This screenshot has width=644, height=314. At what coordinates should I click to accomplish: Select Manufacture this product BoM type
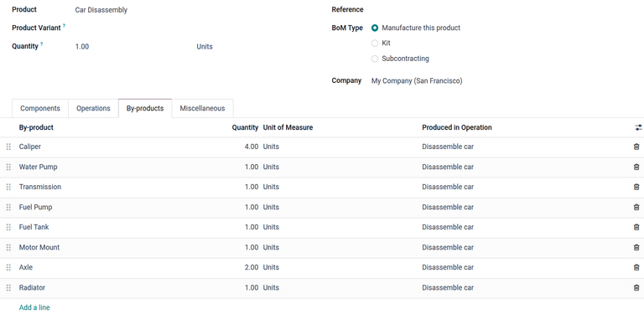pos(375,28)
